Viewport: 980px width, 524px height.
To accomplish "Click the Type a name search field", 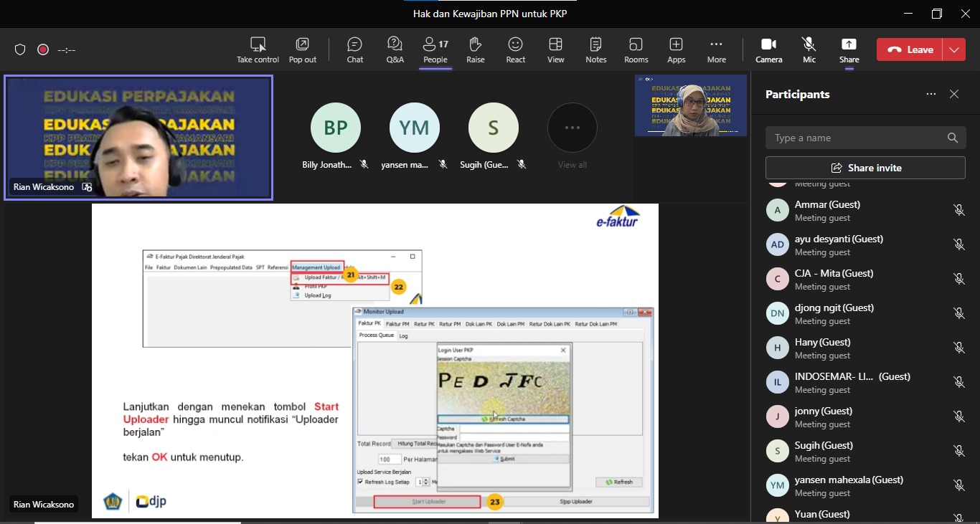I will 865,138.
